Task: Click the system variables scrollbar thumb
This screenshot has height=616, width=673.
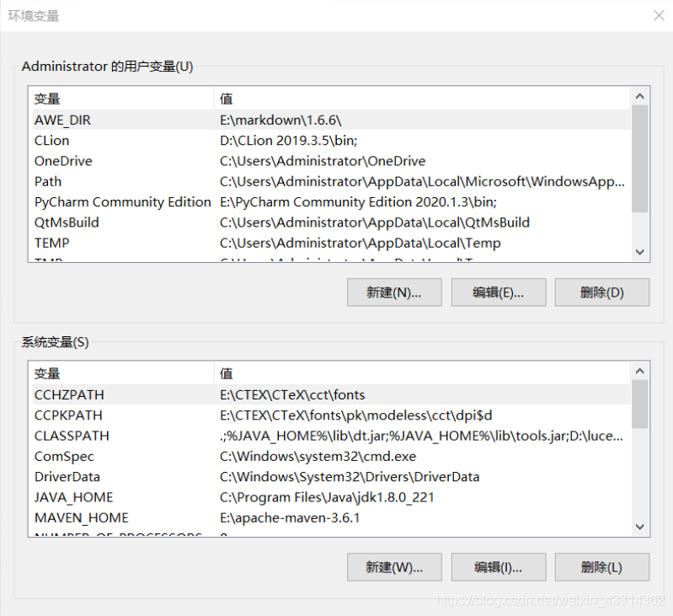Action: click(640, 404)
